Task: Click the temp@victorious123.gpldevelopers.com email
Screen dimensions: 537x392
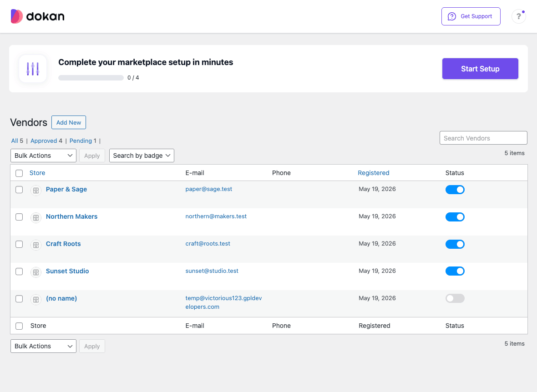Action: [223, 303]
